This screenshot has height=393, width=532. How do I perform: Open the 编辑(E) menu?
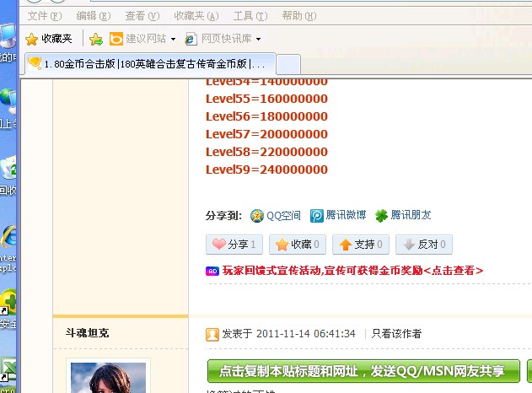point(94,16)
